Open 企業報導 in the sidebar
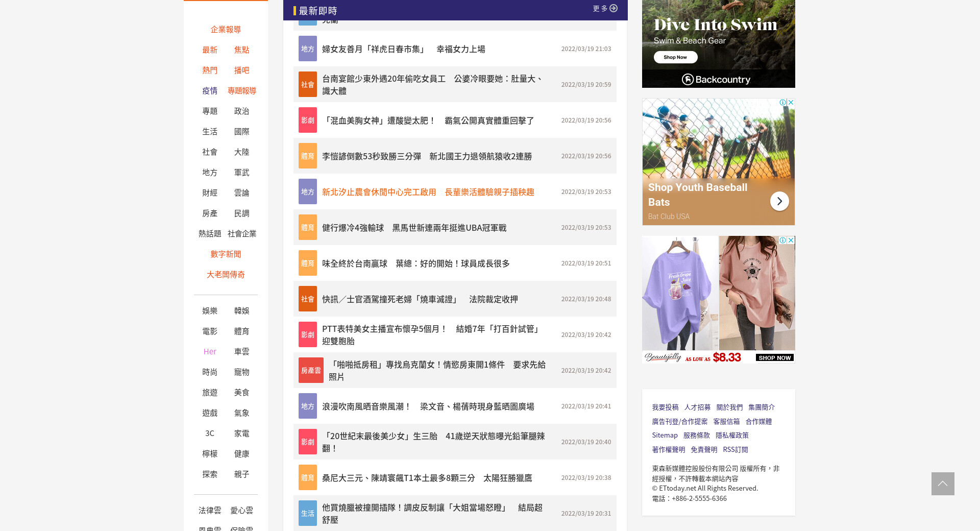The width and height of the screenshot is (980, 531). coord(226,30)
